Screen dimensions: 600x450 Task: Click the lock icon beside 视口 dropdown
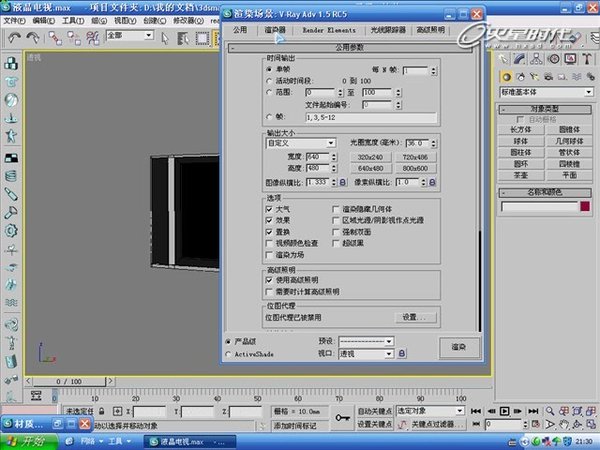pyautogui.click(x=401, y=352)
